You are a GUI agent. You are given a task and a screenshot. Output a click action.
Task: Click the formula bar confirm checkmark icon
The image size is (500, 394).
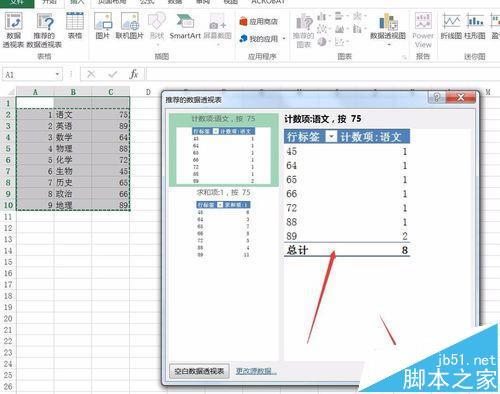(x=112, y=74)
